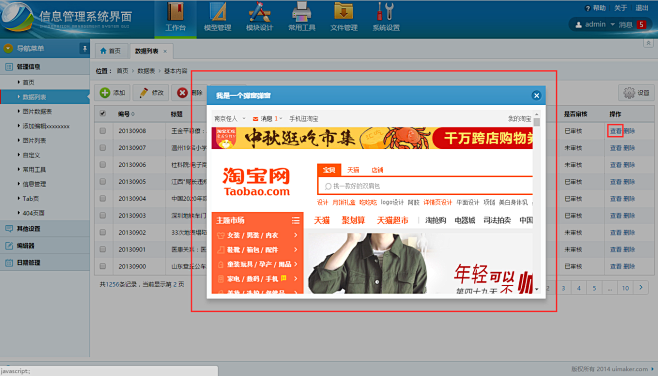Toggle the select-all header checkbox

click(x=103, y=113)
